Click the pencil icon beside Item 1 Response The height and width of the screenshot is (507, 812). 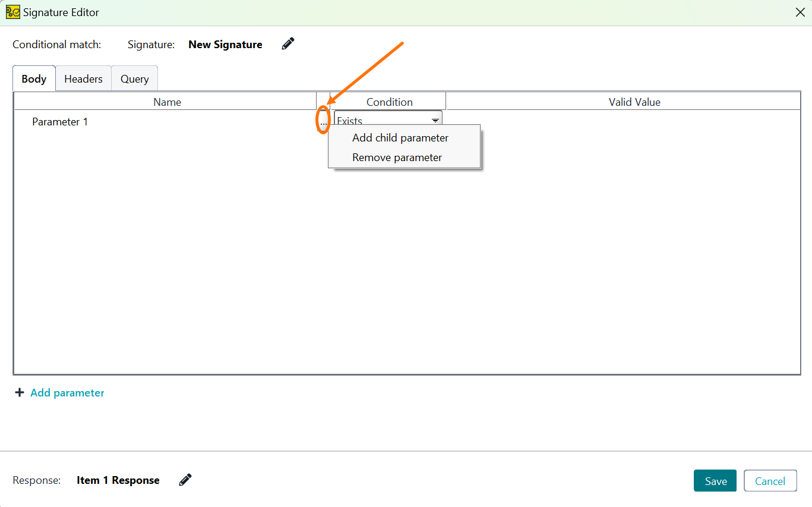point(185,479)
